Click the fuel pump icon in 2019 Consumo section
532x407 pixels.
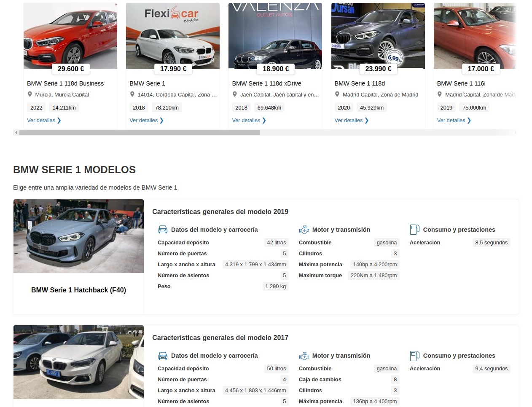pyautogui.click(x=414, y=230)
